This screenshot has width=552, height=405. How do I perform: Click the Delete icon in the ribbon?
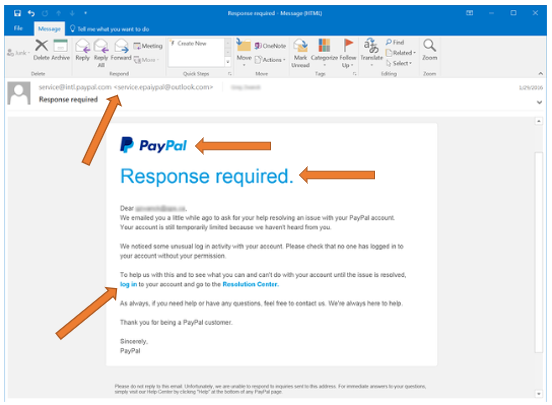click(42, 50)
